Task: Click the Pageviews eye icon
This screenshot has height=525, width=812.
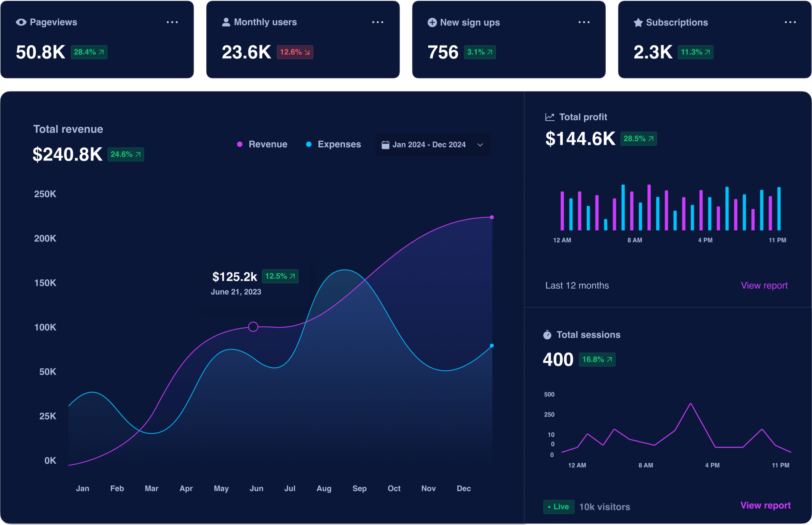Action: [x=21, y=22]
